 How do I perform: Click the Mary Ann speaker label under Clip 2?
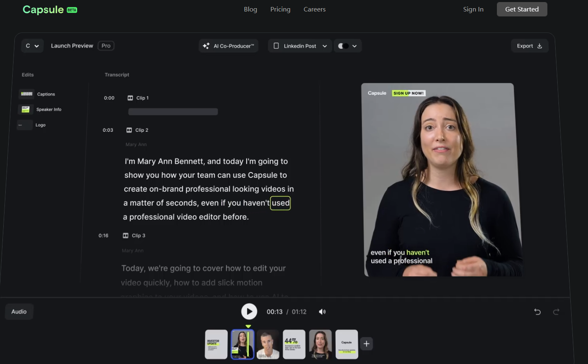pos(136,144)
